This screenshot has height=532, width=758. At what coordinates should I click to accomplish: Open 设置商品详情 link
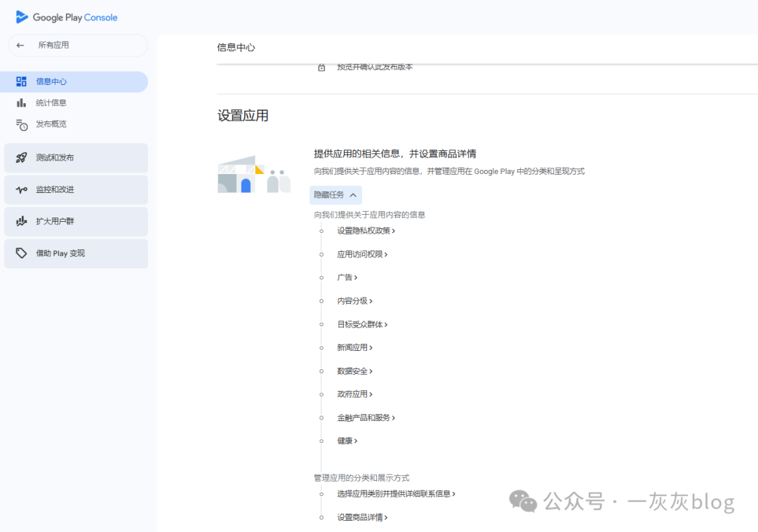click(360, 517)
